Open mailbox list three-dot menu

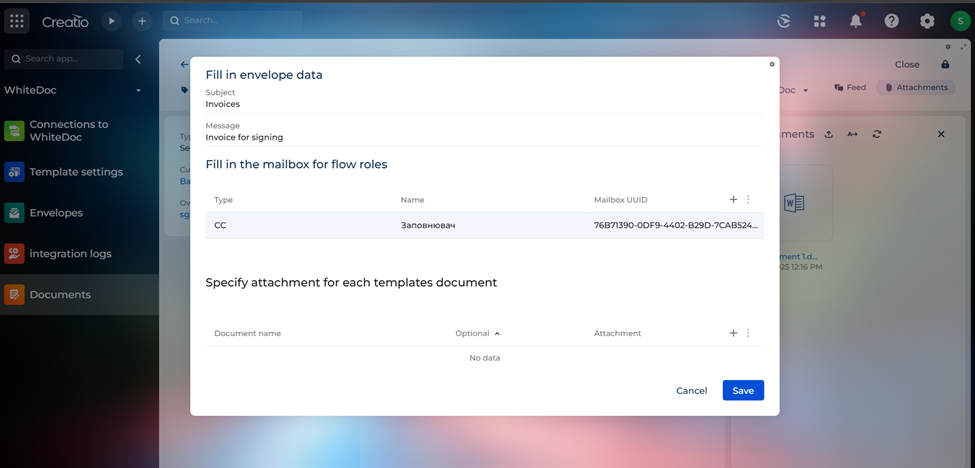[748, 200]
